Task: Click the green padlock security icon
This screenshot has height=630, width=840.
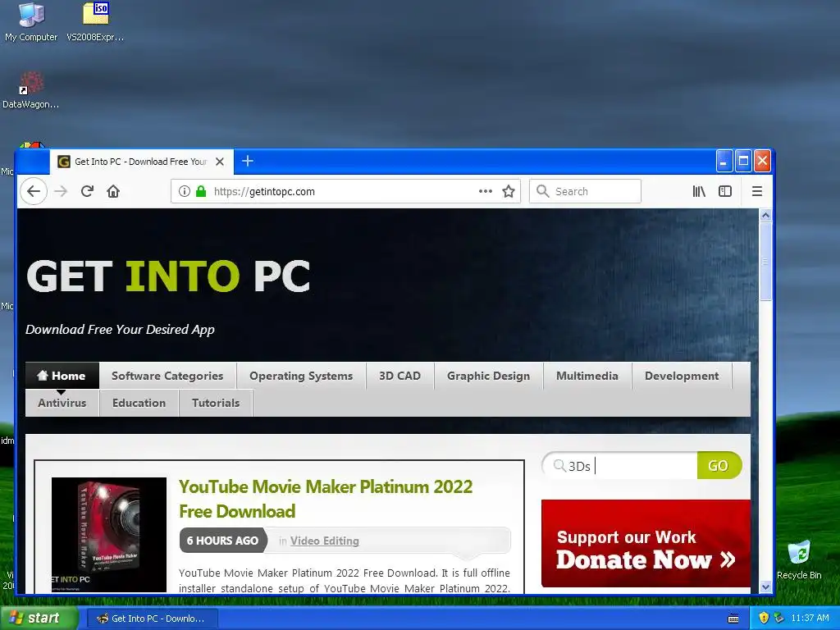Action: pyautogui.click(x=201, y=191)
